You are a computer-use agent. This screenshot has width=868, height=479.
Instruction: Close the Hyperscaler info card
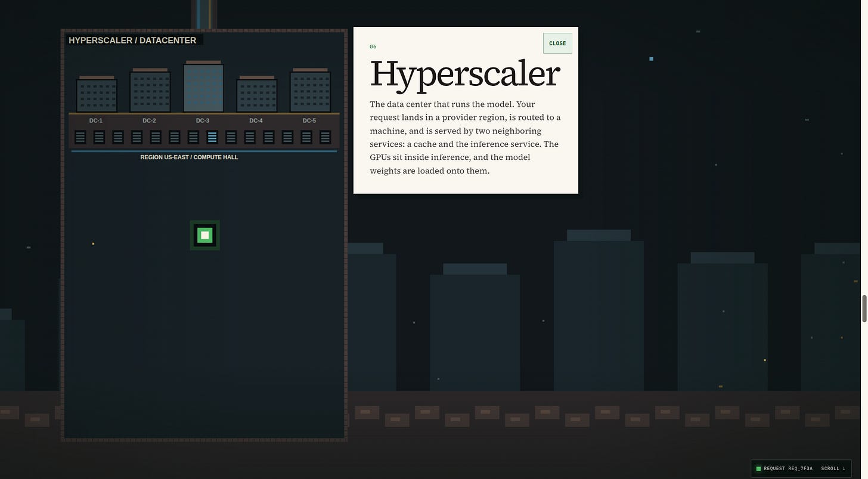coord(557,43)
